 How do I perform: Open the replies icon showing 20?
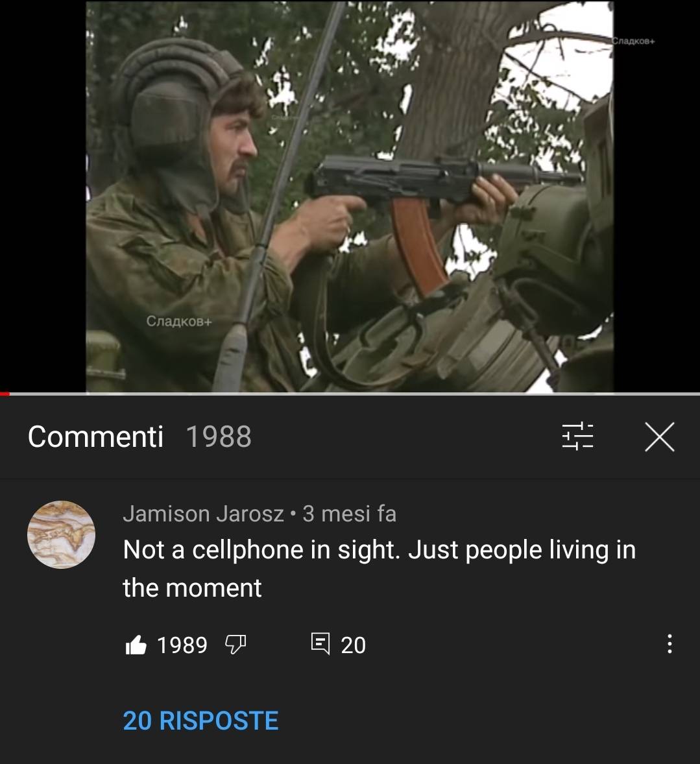[x=320, y=644]
